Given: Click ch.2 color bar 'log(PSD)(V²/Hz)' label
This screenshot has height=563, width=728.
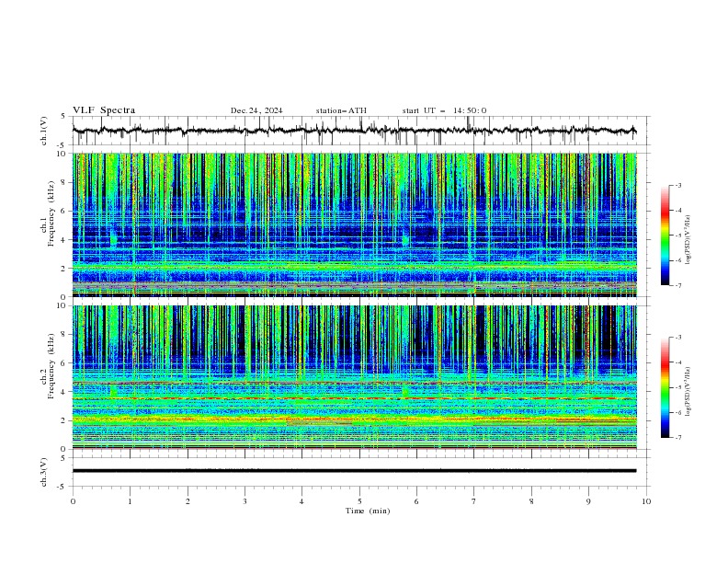Looking at the screenshot, I should pyautogui.click(x=688, y=392).
